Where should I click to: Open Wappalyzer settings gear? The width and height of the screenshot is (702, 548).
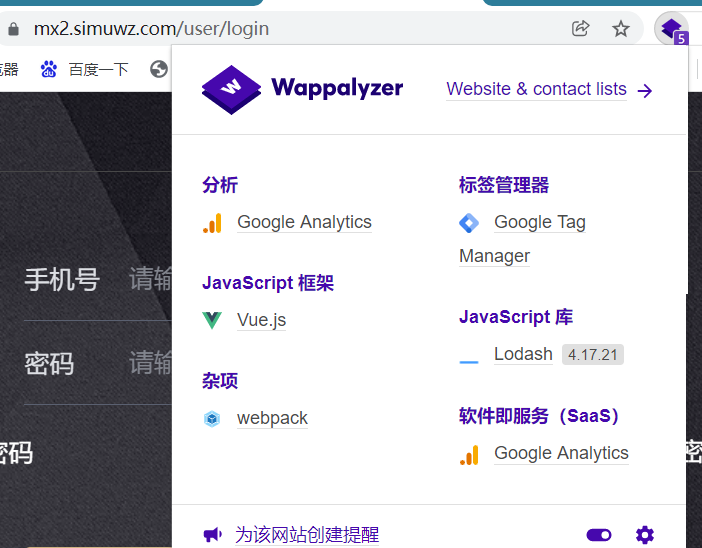645,535
